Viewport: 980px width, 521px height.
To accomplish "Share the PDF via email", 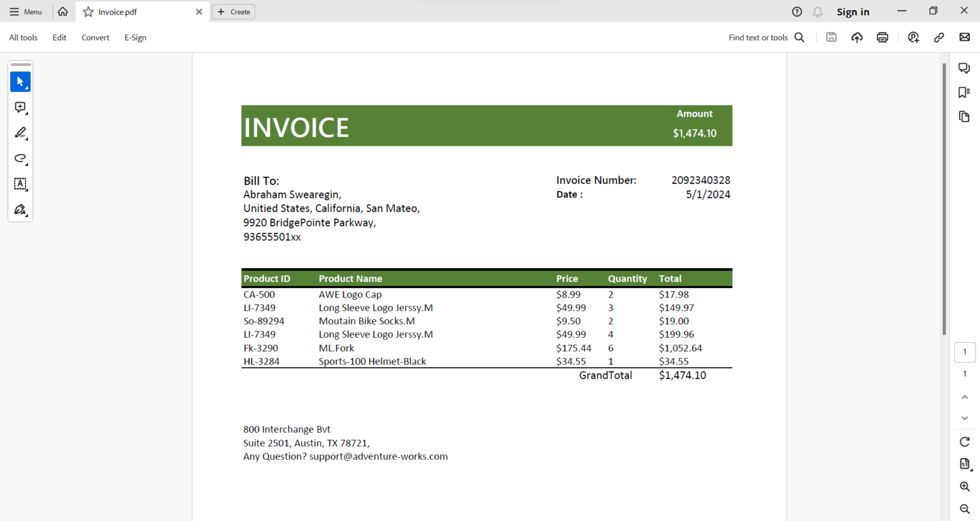I will [964, 37].
